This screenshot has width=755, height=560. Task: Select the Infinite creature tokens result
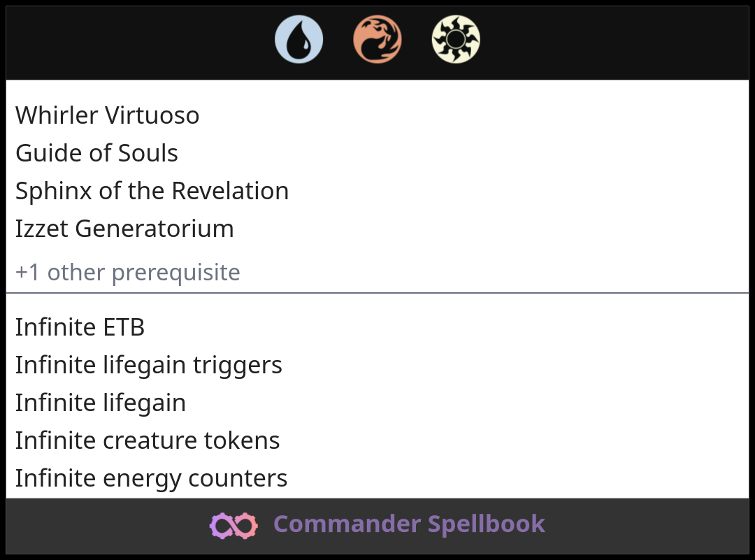(147, 440)
